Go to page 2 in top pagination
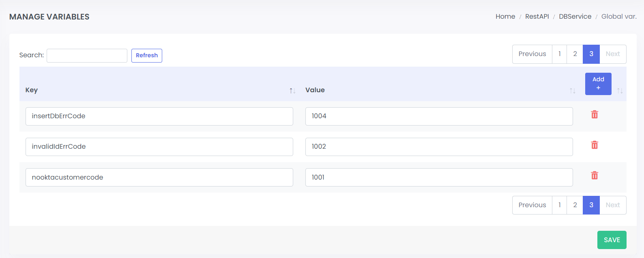This screenshot has height=258, width=644. pyautogui.click(x=575, y=54)
